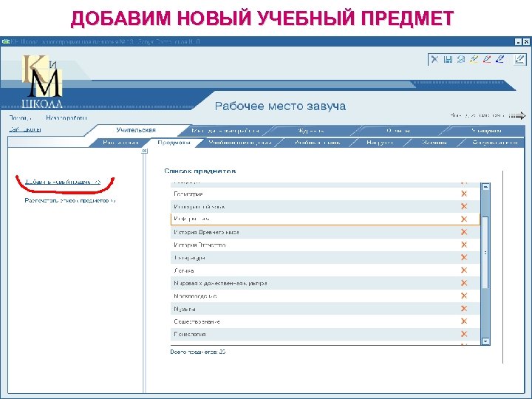Viewport: 532px width, 399px height.
Task: Select the Литература row
Action: [325, 258]
